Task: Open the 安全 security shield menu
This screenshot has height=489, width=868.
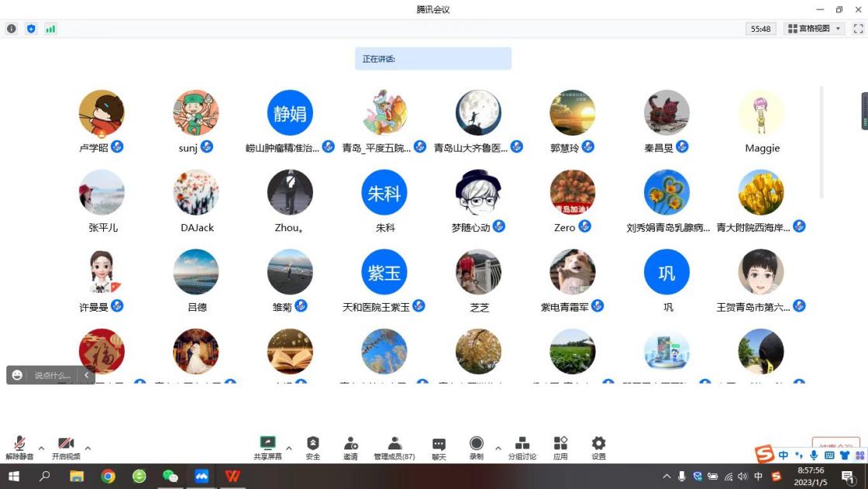Action: tap(313, 446)
